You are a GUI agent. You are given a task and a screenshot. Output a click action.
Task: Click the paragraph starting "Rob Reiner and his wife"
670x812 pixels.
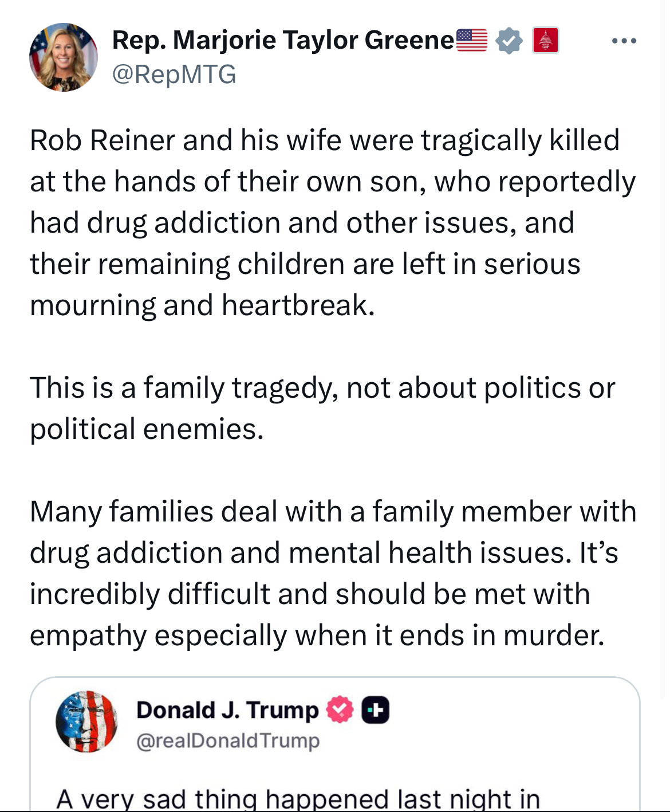(324, 222)
